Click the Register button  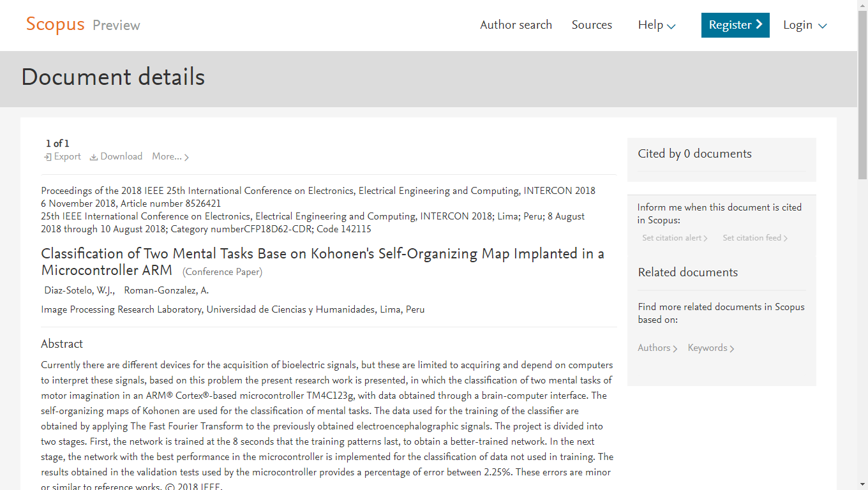pyautogui.click(x=735, y=25)
